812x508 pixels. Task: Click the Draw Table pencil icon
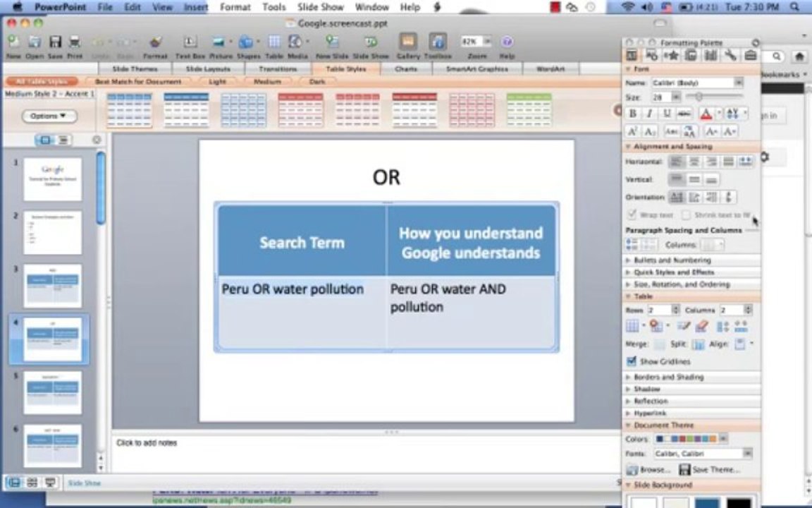pyautogui.click(x=684, y=326)
